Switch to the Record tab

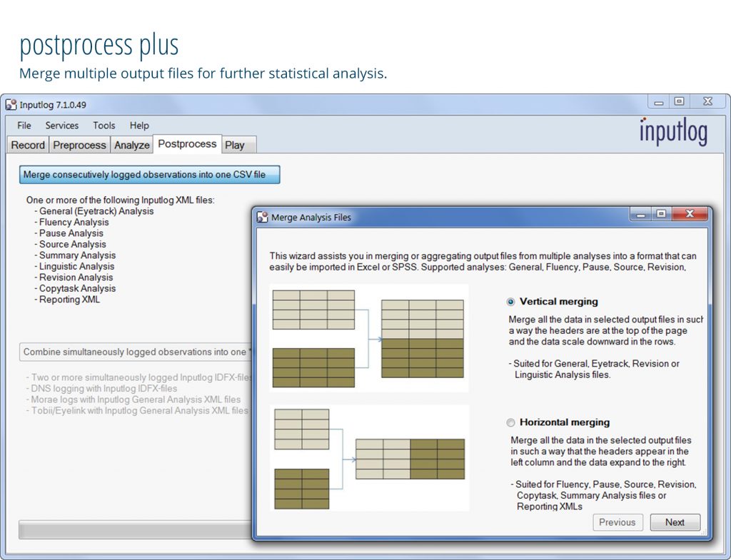(x=28, y=145)
